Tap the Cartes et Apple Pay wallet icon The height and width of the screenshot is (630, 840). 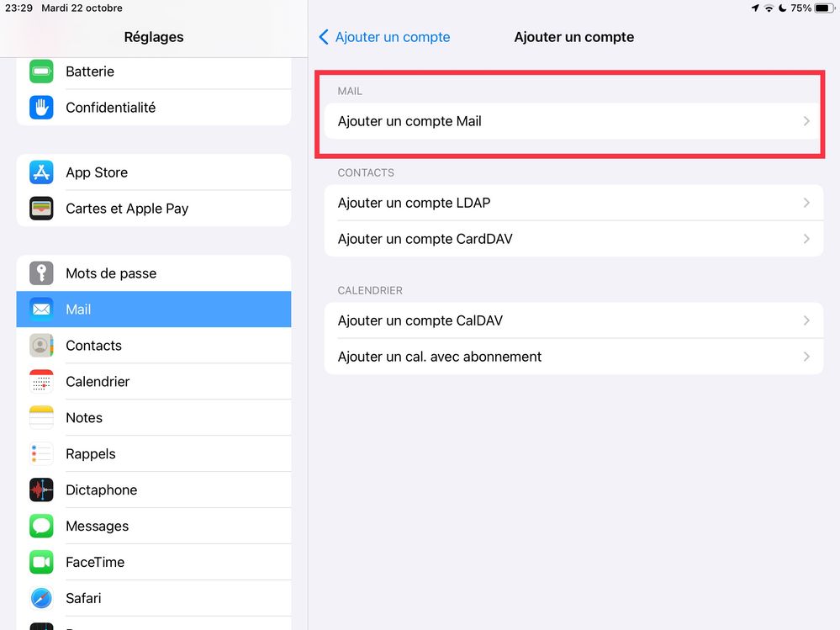tap(41, 209)
